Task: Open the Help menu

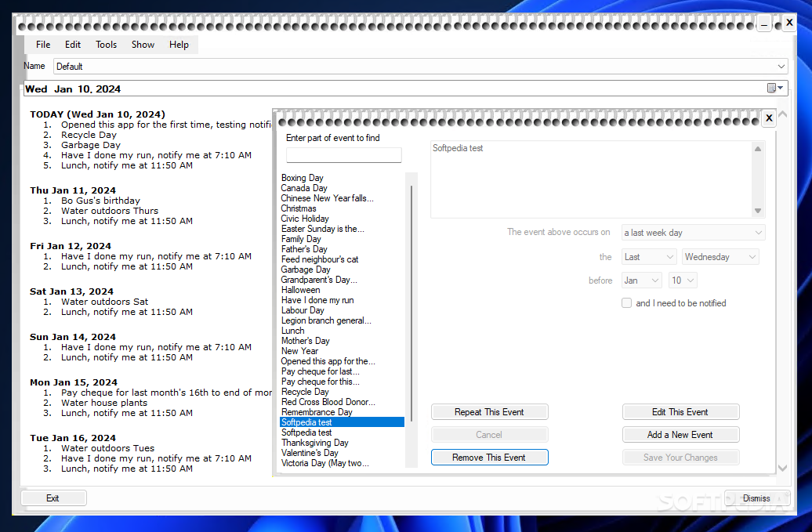Action: 179,45
